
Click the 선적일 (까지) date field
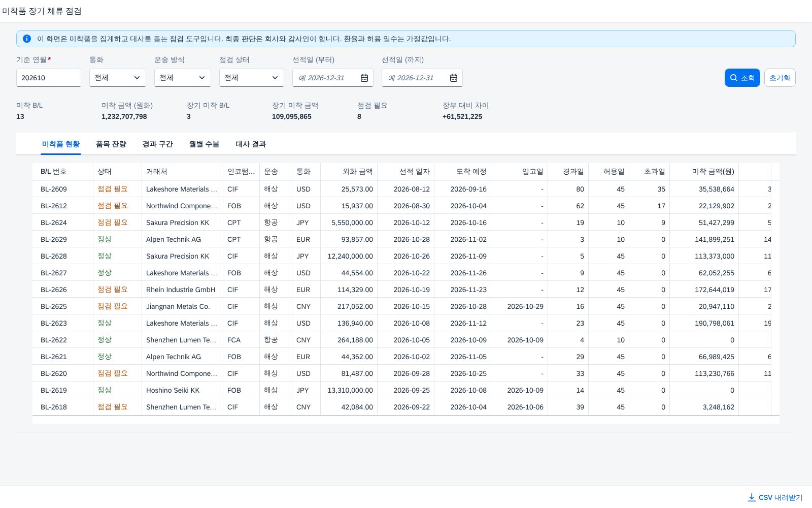(422, 78)
